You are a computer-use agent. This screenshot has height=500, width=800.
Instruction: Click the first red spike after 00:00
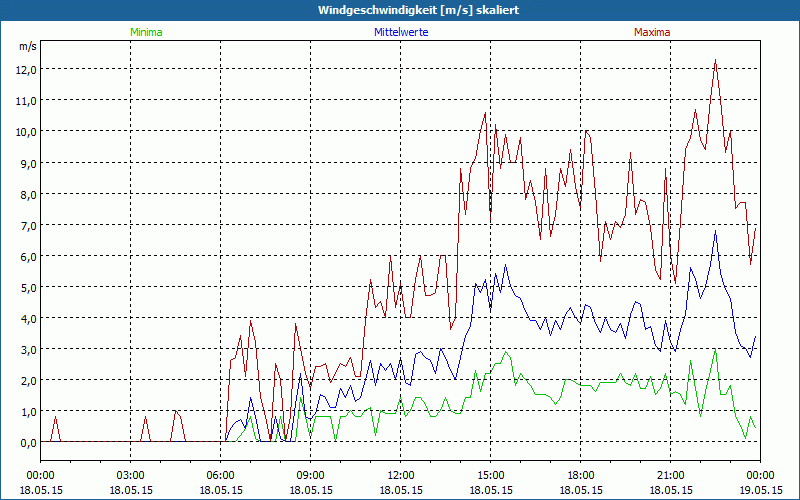[55, 417]
